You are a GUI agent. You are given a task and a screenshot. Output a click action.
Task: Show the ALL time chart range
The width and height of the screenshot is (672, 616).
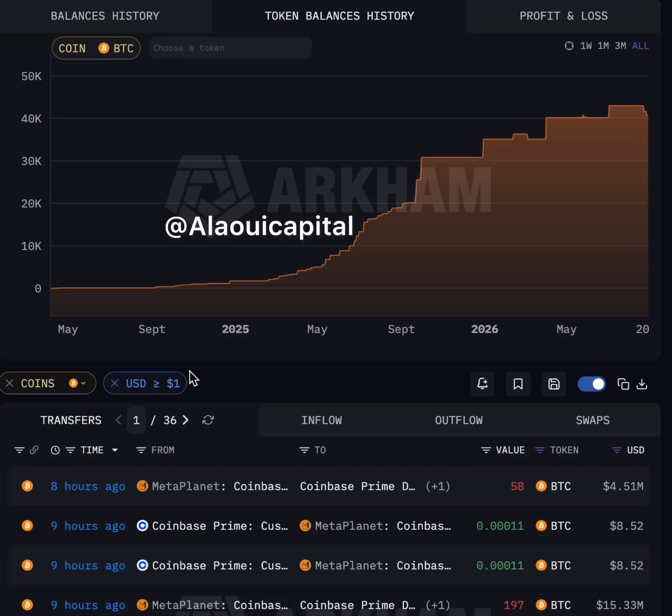coord(641,46)
